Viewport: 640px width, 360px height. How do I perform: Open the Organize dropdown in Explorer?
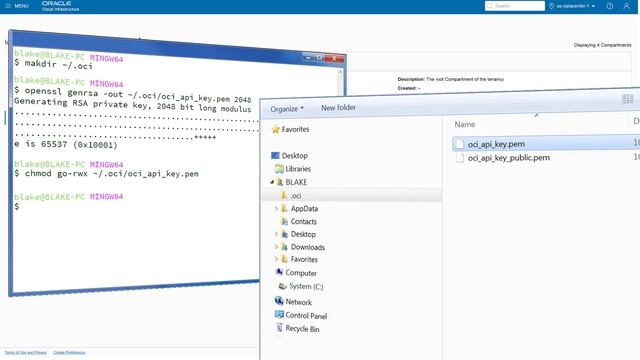(x=287, y=109)
